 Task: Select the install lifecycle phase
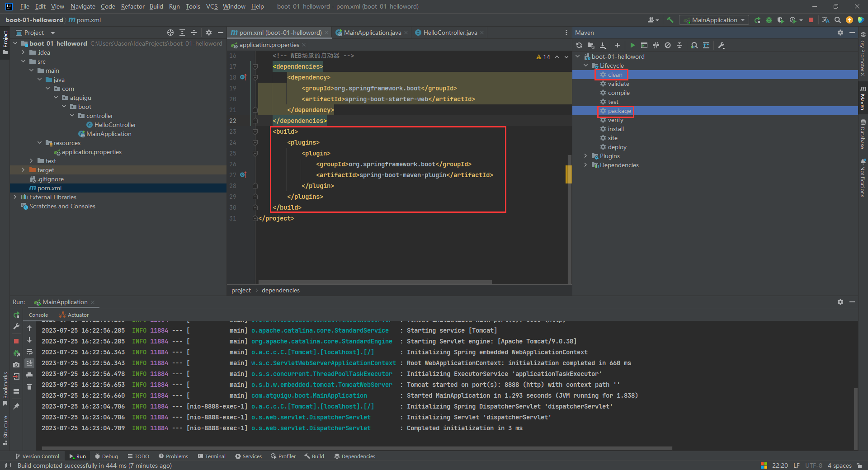(x=615, y=129)
